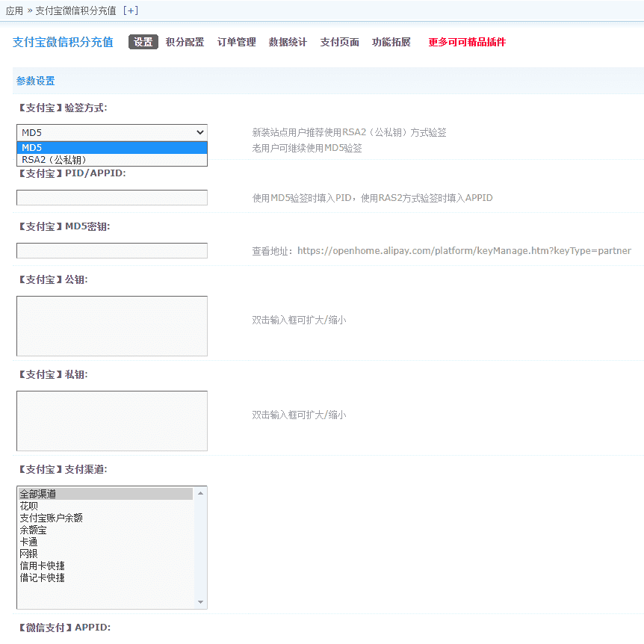
Task: Choose the MD5 option in the list
Action: [112, 147]
